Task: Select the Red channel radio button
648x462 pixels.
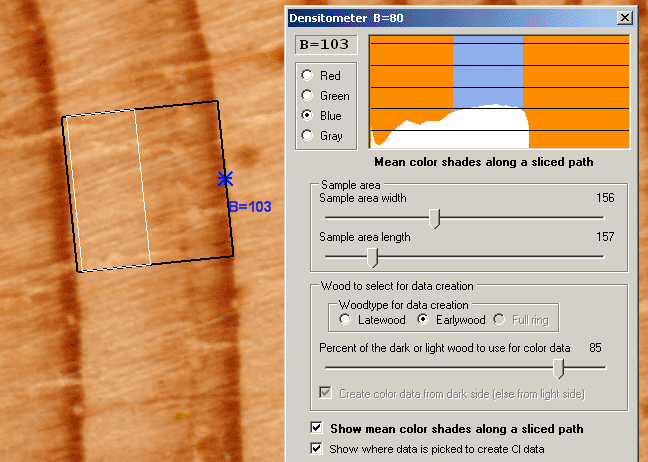Action: click(307, 75)
